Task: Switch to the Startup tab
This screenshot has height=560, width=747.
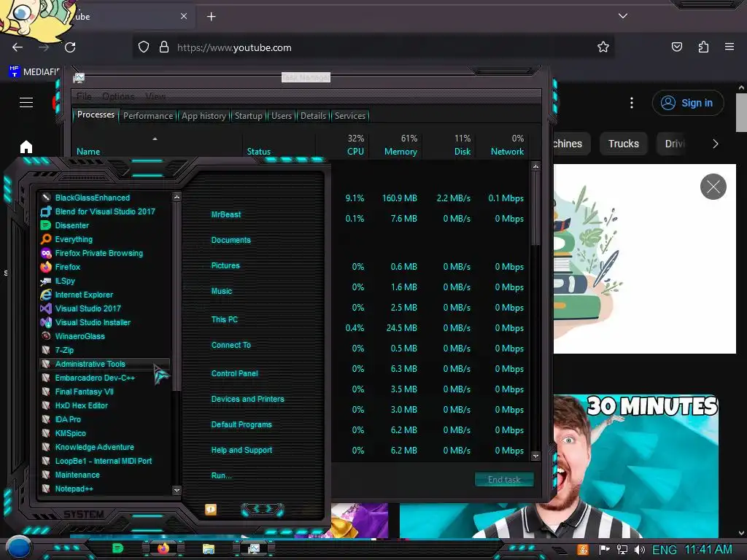Action: 248,116
